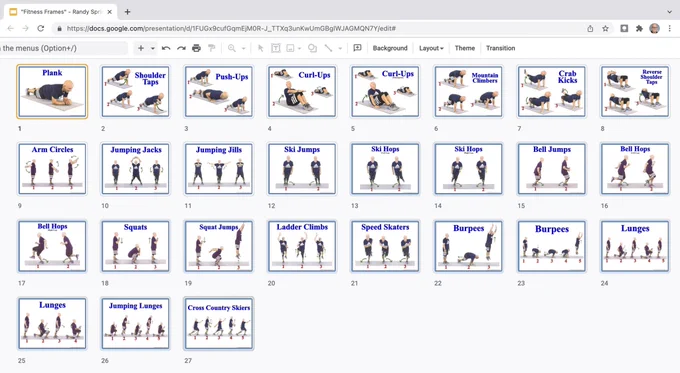This screenshot has height=373, width=680.
Task: Select slide 16 Bell Hops thumbnail
Action: coord(635,169)
